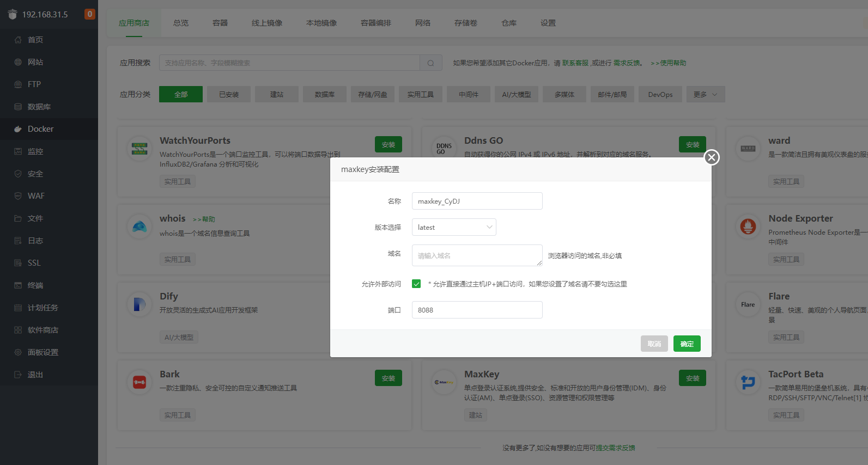This screenshot has width=868, height=465.
Task: Select the 全部 category filter
Action: coord(181,94)
